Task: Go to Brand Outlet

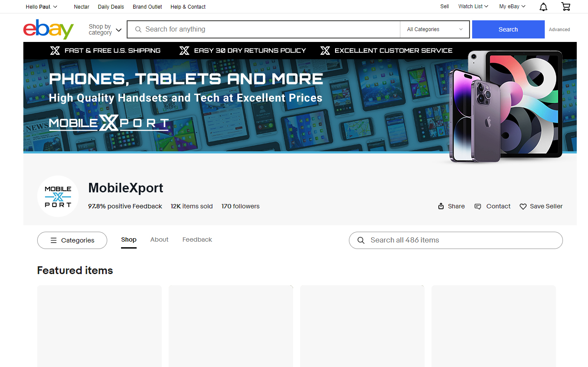Action: [147, 6]
